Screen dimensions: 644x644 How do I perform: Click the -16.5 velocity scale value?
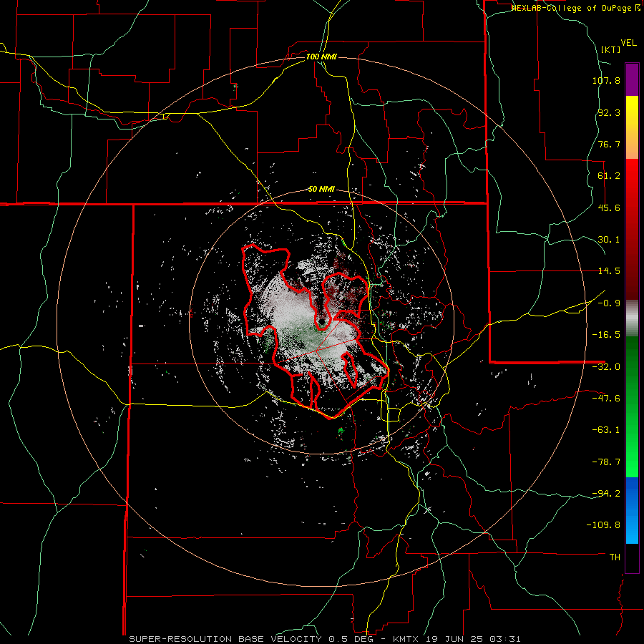pos(606,335)
